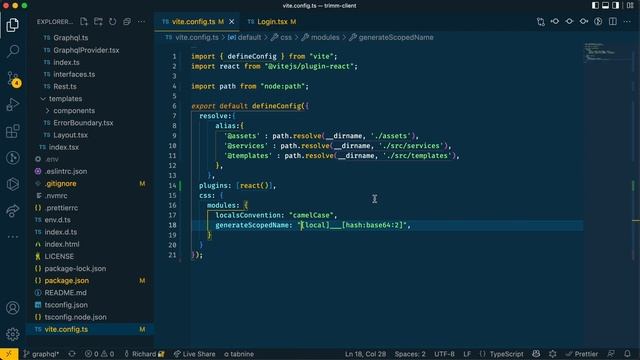Change LF end-of-line sequence

tap(467, 354)
